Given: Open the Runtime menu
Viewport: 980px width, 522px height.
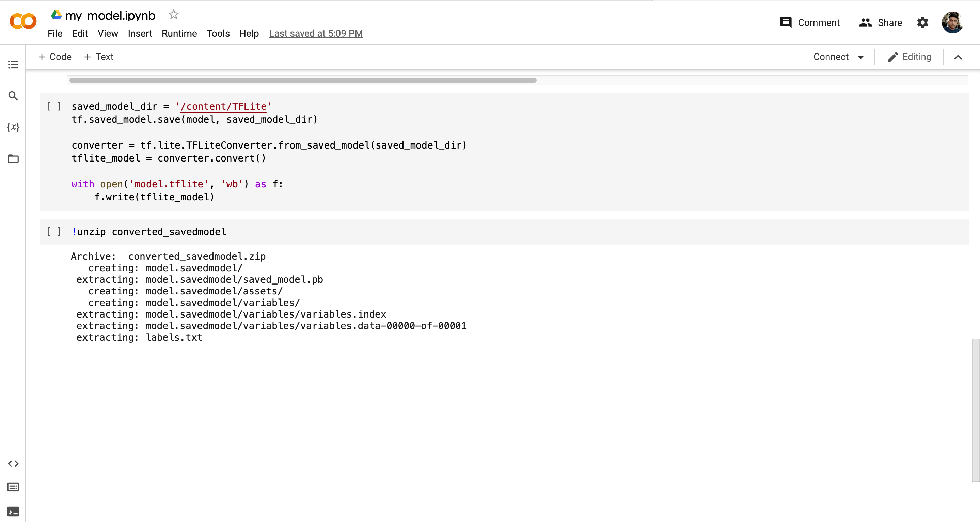Looking at the screenshot, I should coord(179,33).
